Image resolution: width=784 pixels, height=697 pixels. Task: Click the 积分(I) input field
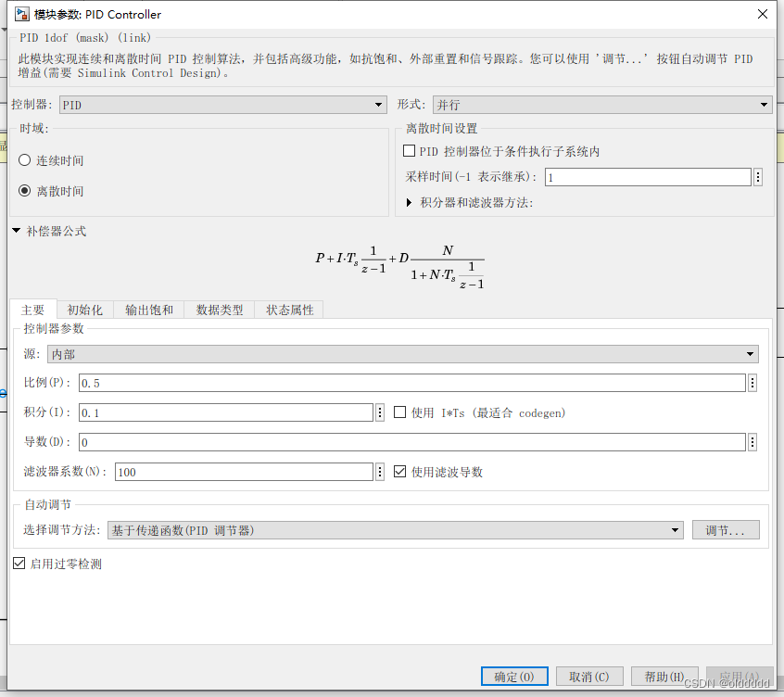point(222,412)
